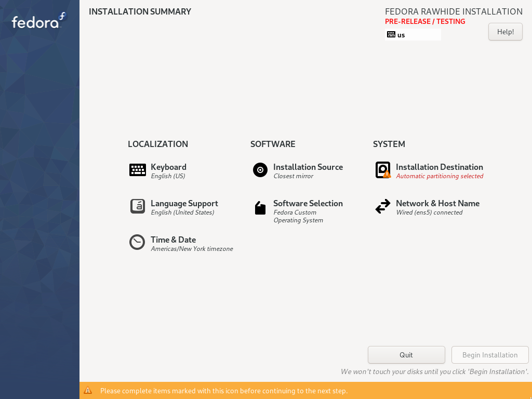Open the Closest mirror source entry
The height and width of the screenshot is (399, 532).
[x=293, y=176]
